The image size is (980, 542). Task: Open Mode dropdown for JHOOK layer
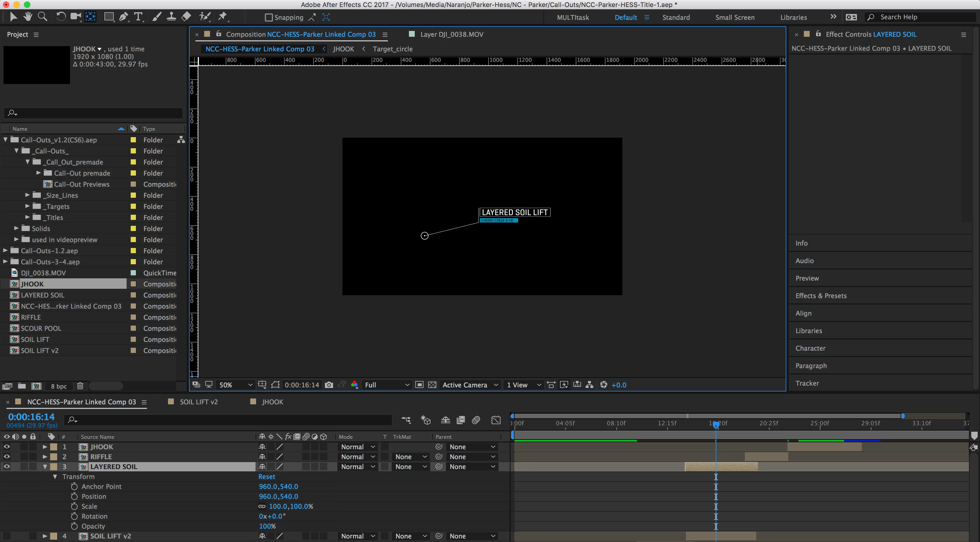[x=358, y=447]
